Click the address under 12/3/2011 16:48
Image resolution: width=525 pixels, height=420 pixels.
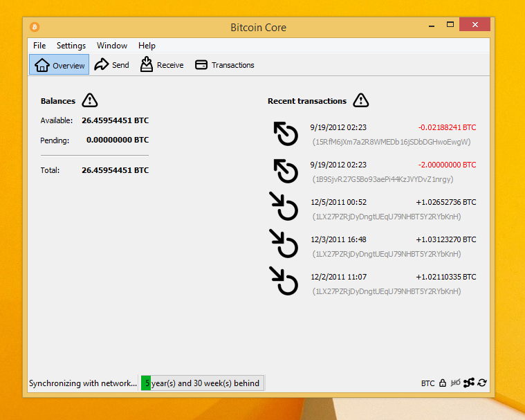(x=387, y=254)
